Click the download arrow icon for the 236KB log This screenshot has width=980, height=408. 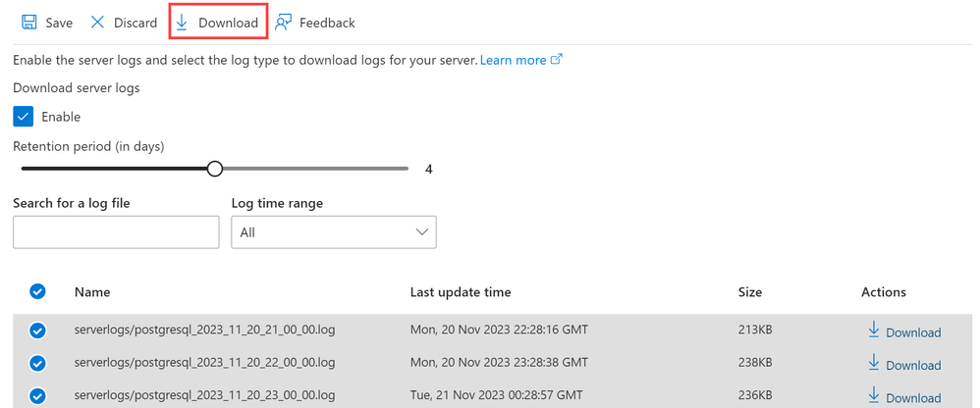874,395
